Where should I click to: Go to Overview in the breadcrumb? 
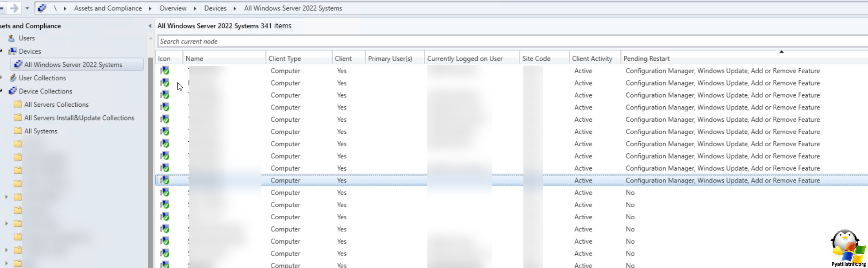(x=173, y=8)
